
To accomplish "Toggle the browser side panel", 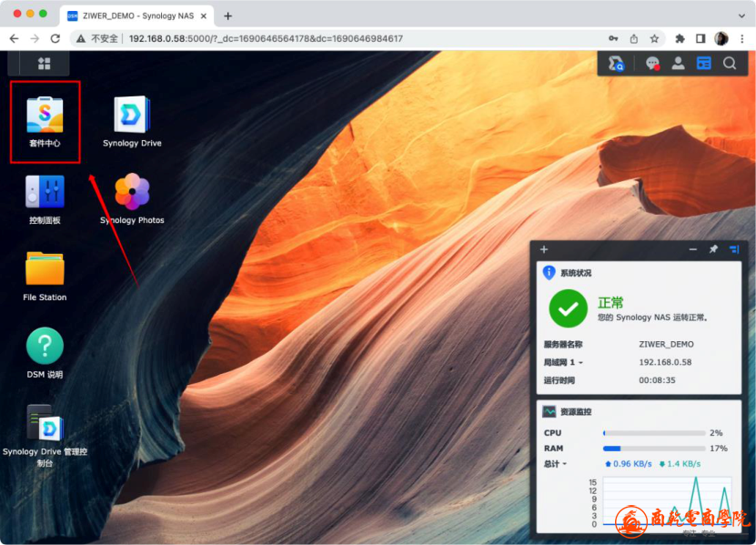I will point(701,38).
